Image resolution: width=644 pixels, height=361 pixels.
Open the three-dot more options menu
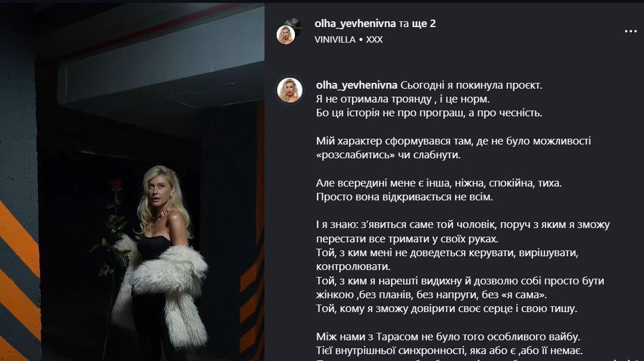[630, 31]
